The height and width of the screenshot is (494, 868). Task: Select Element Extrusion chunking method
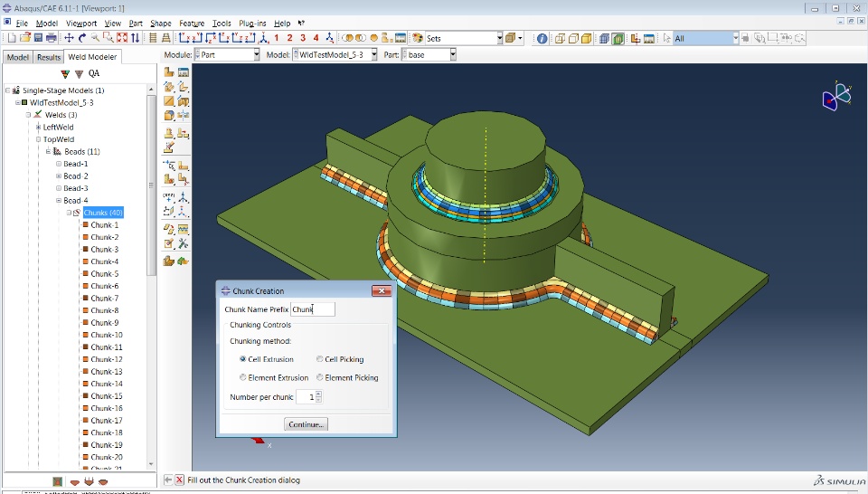click(243, 377)
